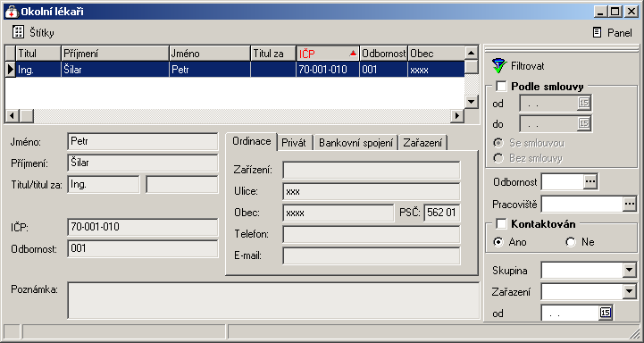
Task: Select the Šilar cell in the grid
Action: [x=115, y=70]
